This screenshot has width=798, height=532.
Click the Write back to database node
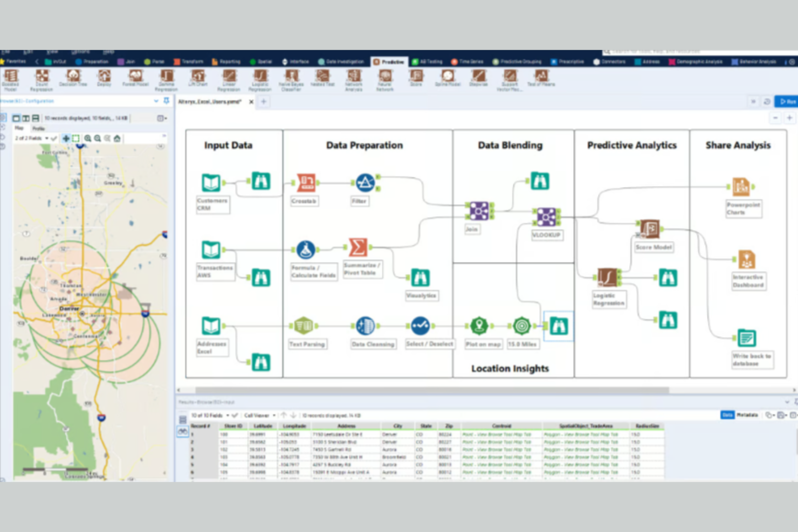(746, 338)
